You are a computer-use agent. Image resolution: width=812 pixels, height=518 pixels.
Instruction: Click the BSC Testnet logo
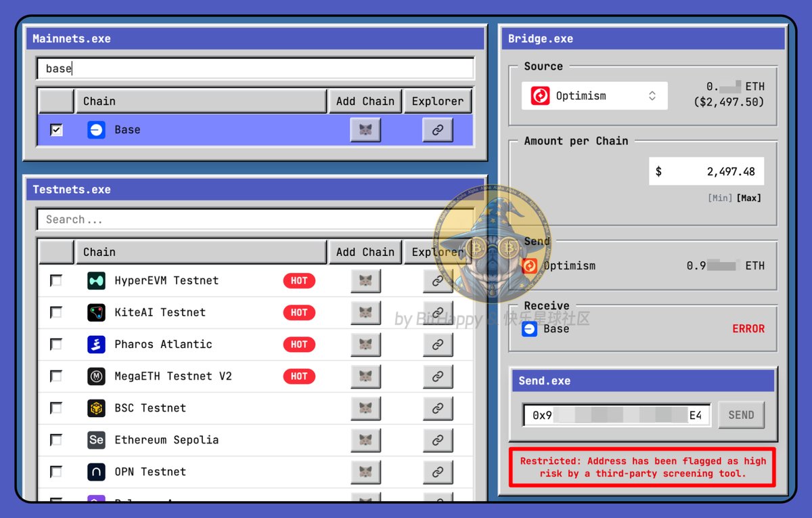coord(96,408)
